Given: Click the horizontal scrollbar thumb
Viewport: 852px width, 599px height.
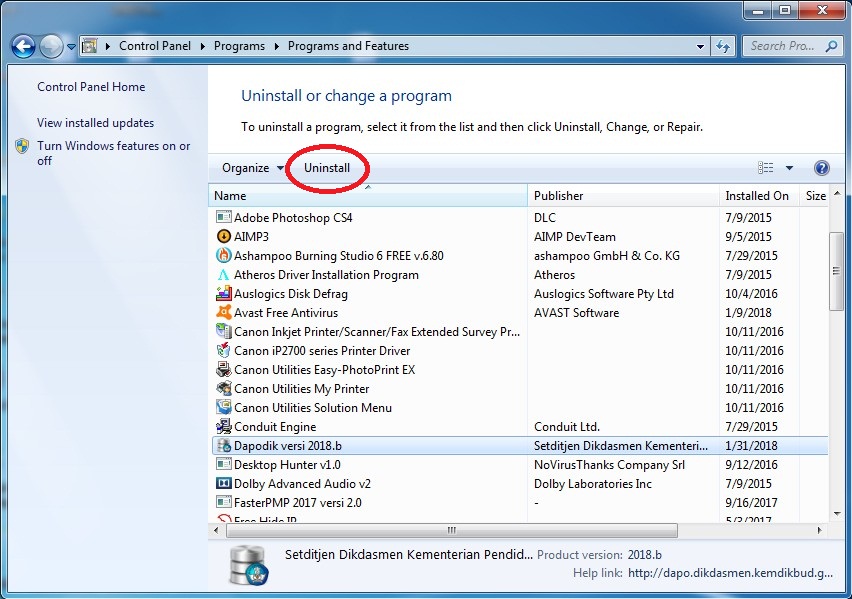Looking at the screenshot, I should [452, 530].
